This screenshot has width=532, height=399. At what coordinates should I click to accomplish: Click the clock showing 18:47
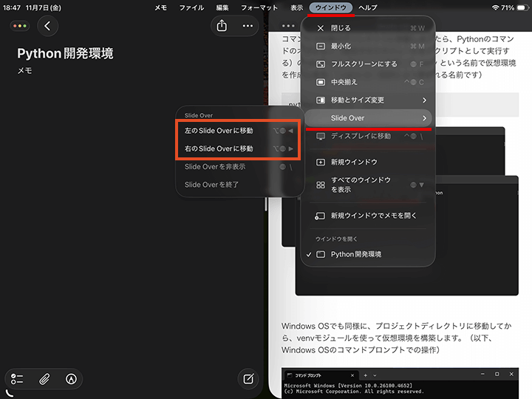[x=12, y=7]
